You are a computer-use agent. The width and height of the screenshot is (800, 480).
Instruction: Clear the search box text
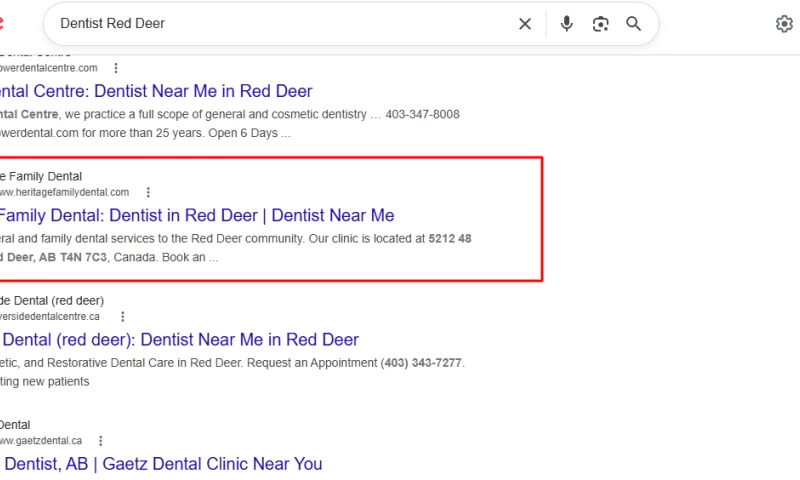(525, 24)
